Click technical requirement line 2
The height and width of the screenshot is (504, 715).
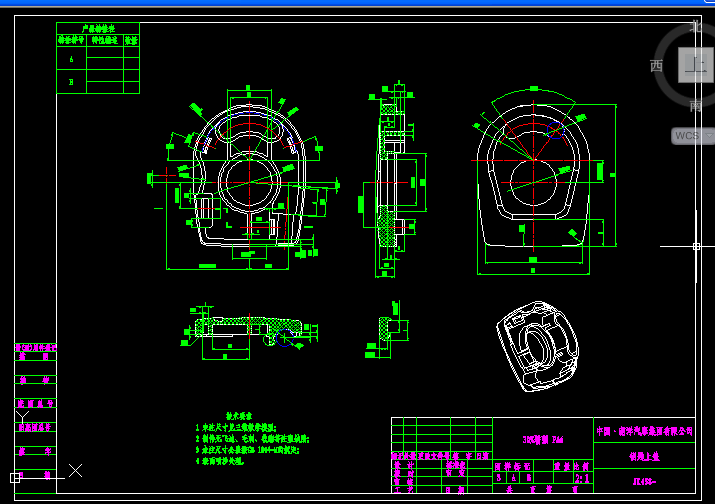point(253,439)
